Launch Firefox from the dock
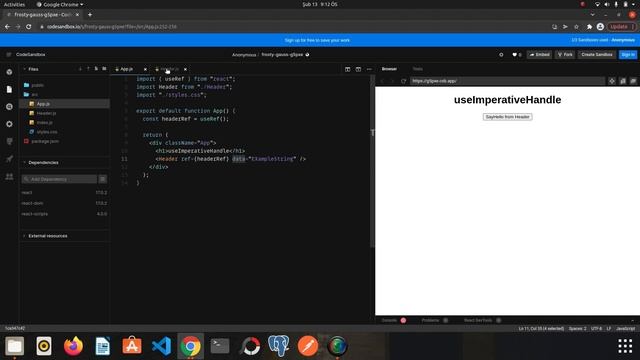The image size is (640, 360). click(73, 346)
